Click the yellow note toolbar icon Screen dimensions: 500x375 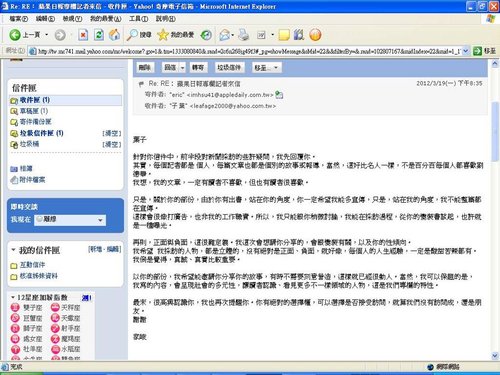coord(284,35)
